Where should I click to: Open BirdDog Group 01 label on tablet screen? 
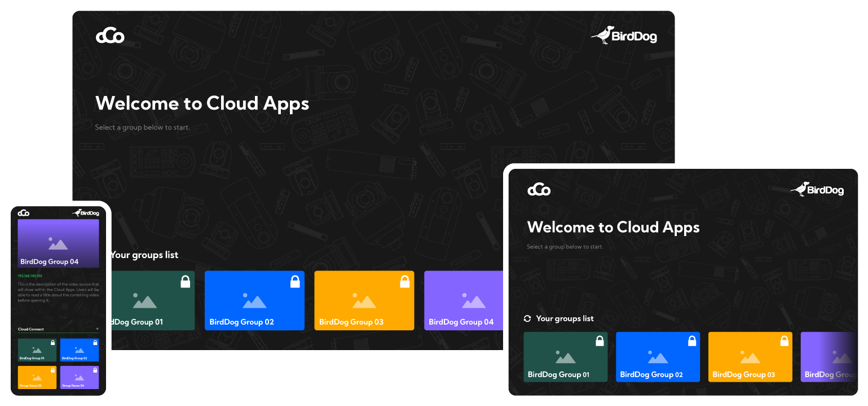[559, 374]
